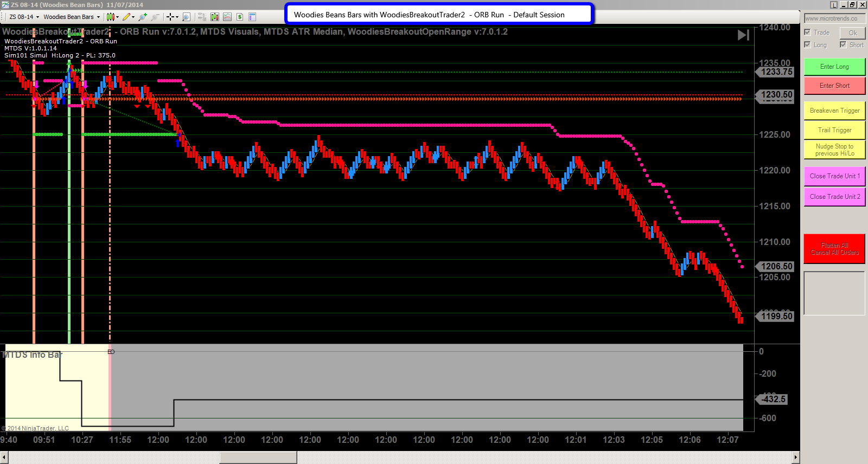Click the zoom in magnifier icon
Viewport: 868px width, 464px height.
tap(143, 17)
